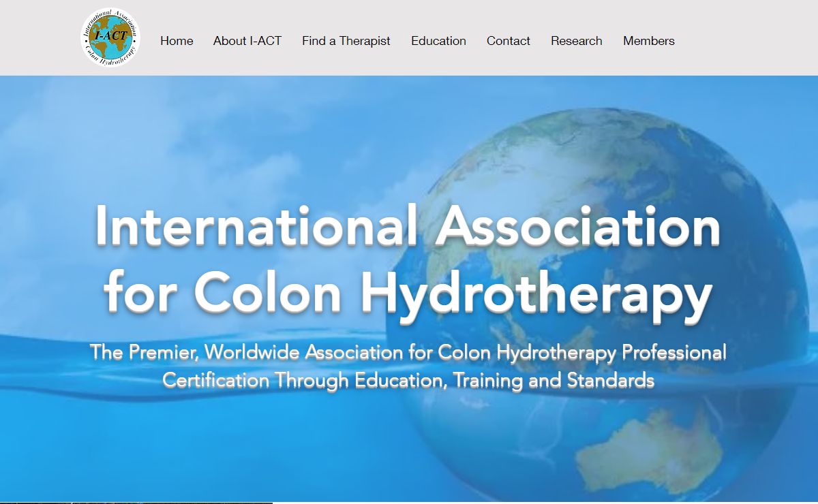The width and height of the screenshot is (818, 504).
Task: Open the Members area
Action: point(649,41)
